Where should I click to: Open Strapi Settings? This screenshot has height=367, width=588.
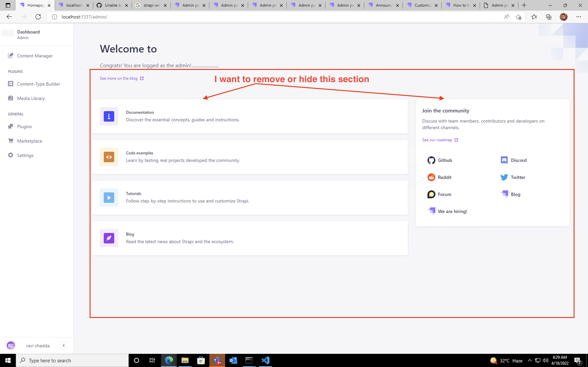[x=25, y=155]
